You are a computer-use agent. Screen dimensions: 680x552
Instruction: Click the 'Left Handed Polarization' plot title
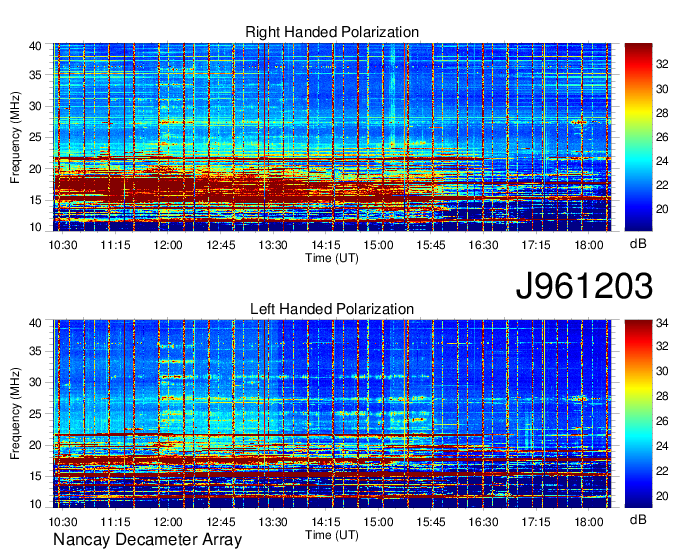click(x=332, y=309)
